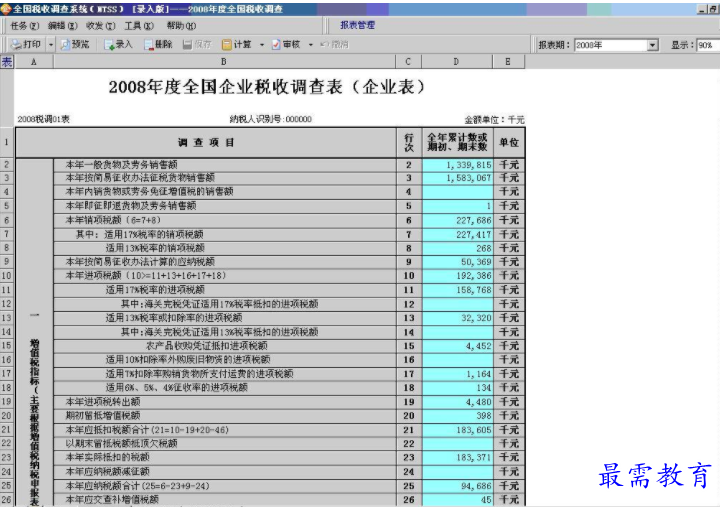The width and height of the screenshot is (720, 507).
Task: Click the value 183,371
Action: (474, 457)
